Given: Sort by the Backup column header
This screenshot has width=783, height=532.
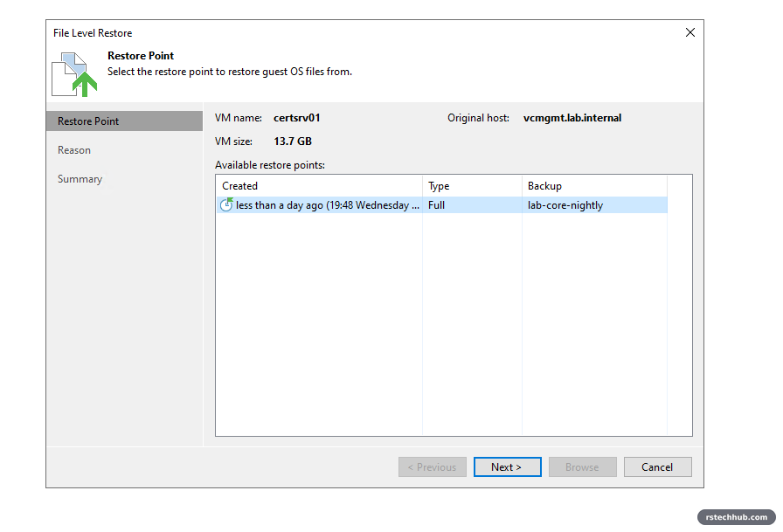Looking at the screenshot, I should pyautogui.click(x=595, y=186).
